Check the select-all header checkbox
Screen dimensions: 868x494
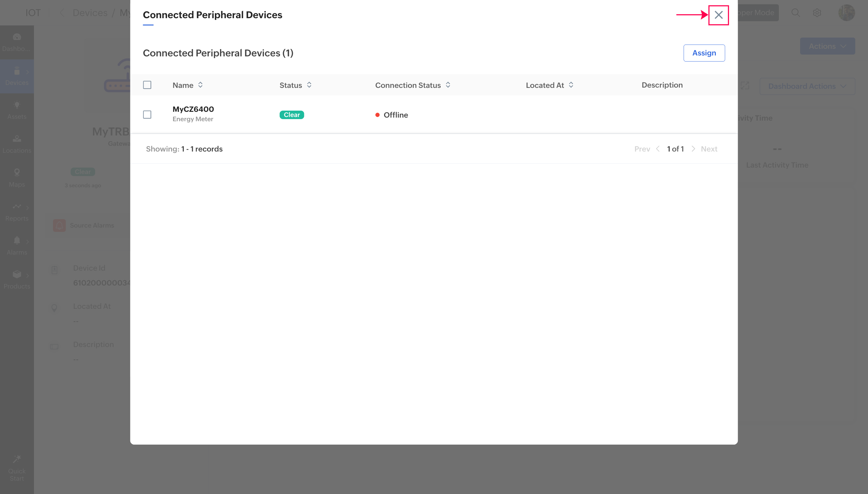(x=147, y=85)
